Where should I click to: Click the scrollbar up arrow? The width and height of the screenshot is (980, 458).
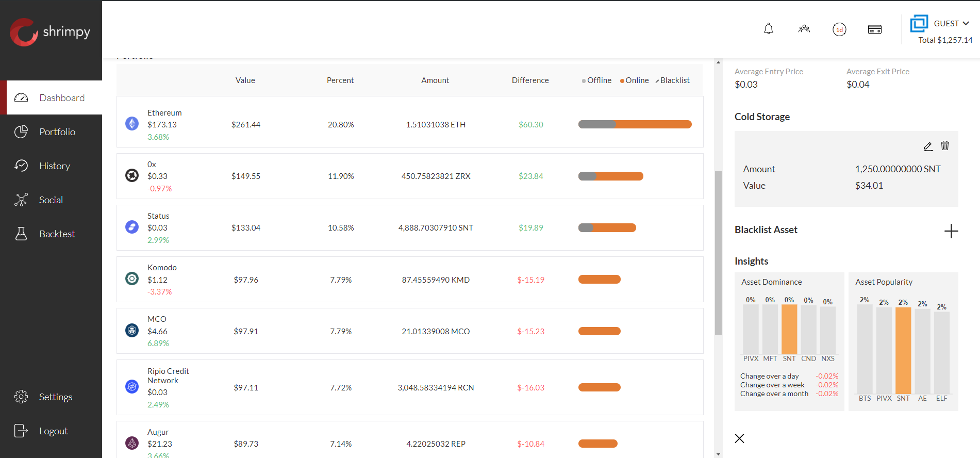point(718,62)
